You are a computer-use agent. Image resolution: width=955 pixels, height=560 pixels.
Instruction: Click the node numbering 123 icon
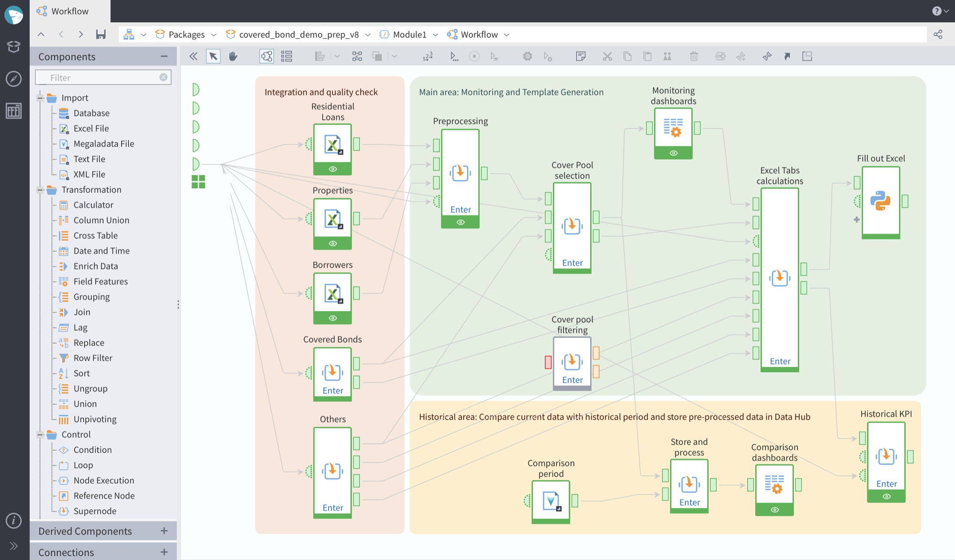click(428, 56)
